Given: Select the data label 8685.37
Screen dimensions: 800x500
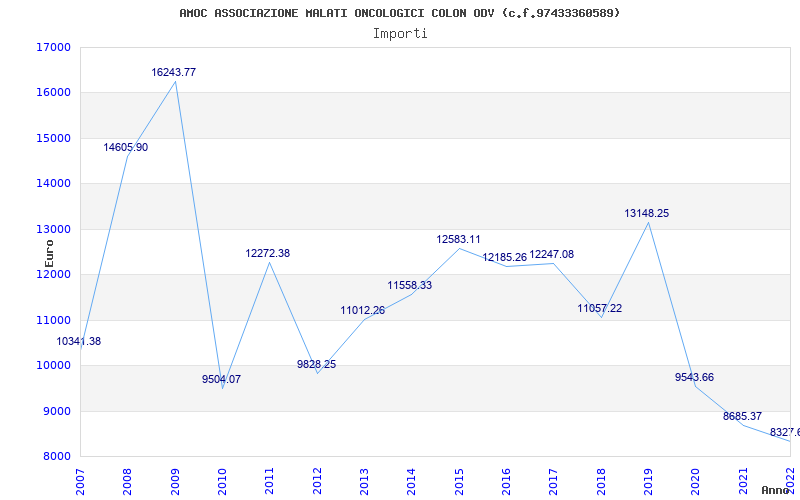Looking at the screenshot, I should click(742, 416).
